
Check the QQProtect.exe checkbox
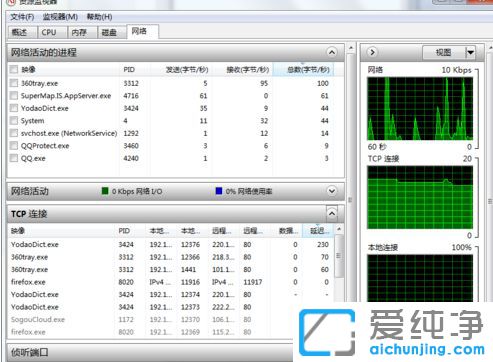14,145
